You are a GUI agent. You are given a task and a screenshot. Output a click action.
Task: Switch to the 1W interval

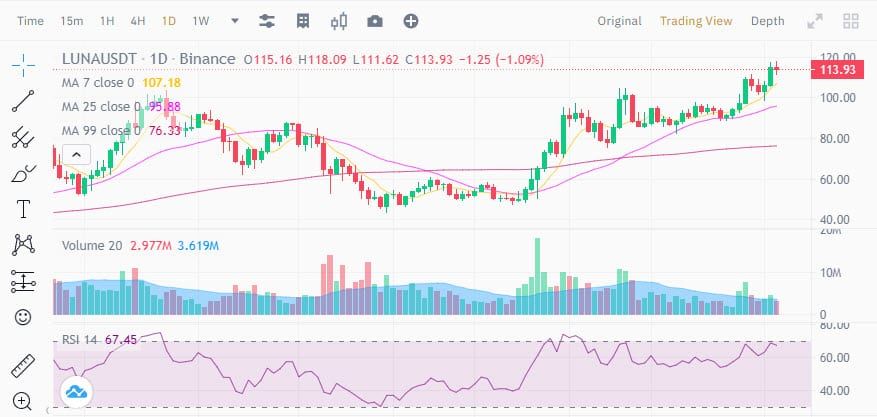(201, 21)
